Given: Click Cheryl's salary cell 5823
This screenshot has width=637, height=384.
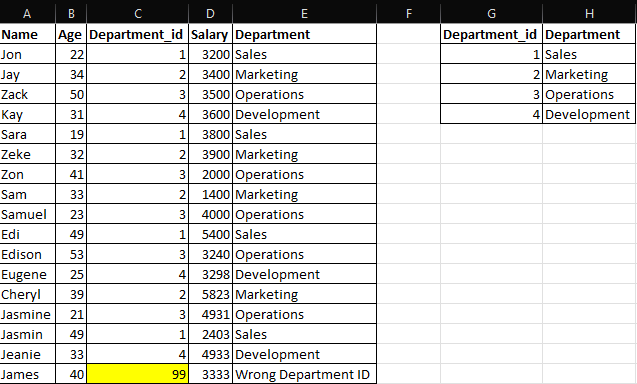Looking at the screenshot, I should (x=210, y=294).
